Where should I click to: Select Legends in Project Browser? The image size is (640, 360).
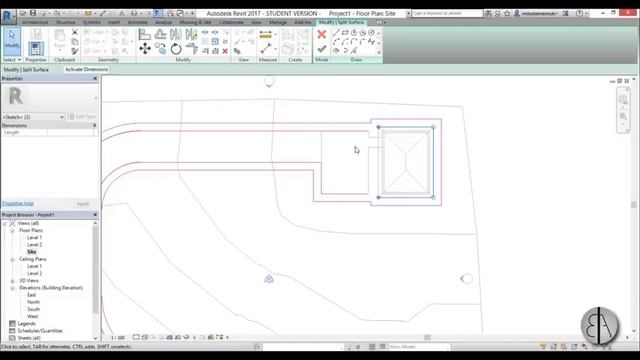point(27,324)
